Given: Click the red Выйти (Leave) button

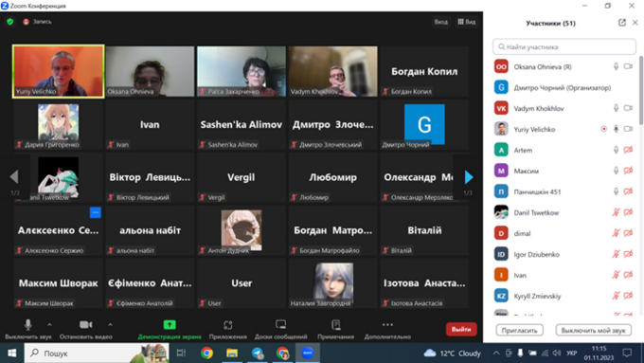Looking at the screenshot, I should coord(461,329).
